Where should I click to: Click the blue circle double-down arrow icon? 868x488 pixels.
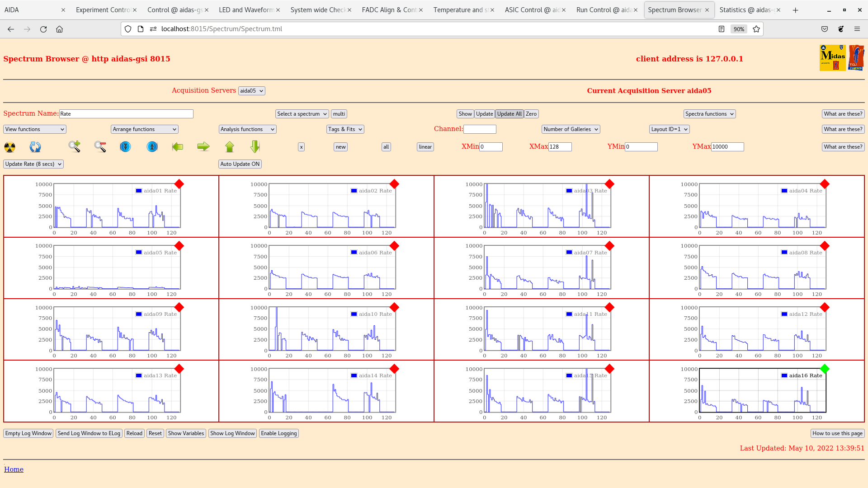click(x=125, y=146)
